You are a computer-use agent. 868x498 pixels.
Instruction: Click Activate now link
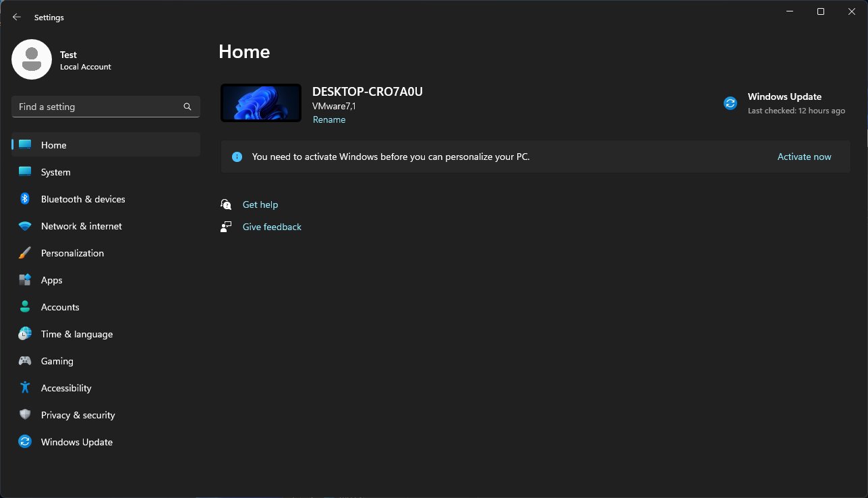804,157
